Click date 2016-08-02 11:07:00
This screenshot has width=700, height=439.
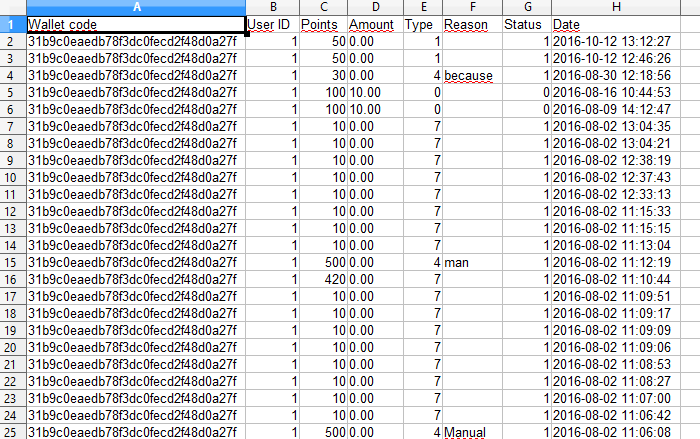(x=616, y=398)
